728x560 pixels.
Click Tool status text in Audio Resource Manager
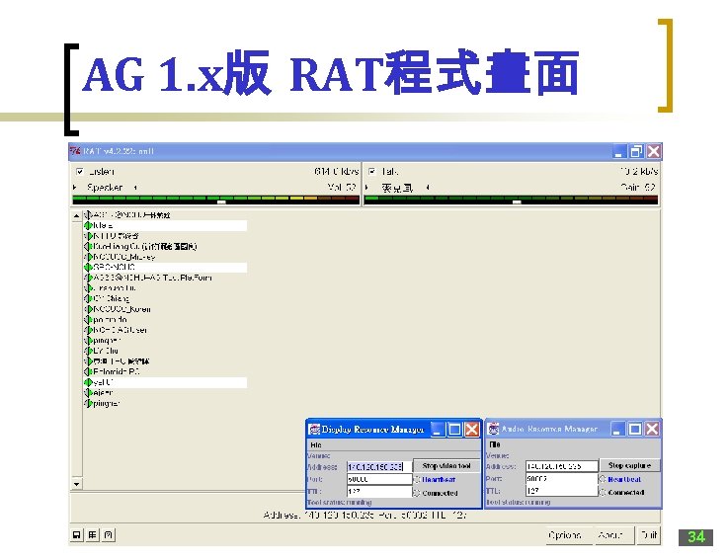pos(519,502)
